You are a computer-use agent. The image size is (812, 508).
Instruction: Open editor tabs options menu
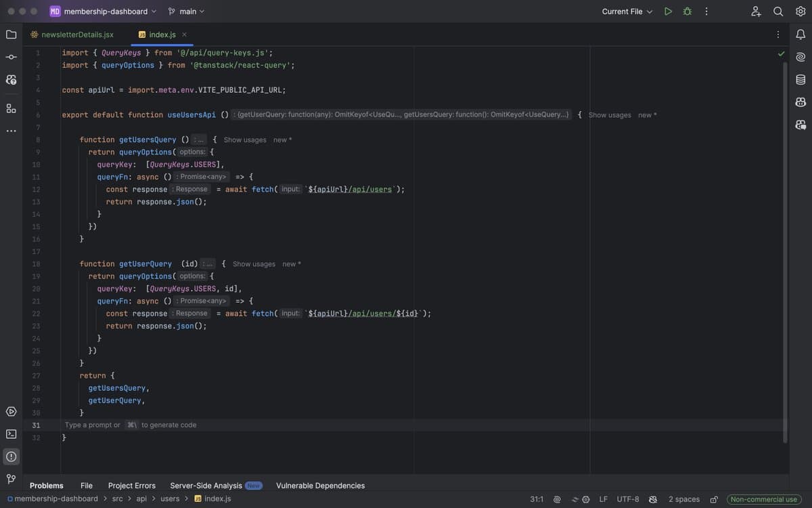778,35
